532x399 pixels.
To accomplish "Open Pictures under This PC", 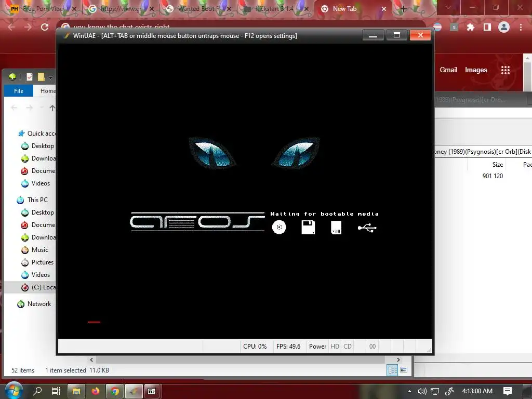I will [x=37, y=262].
